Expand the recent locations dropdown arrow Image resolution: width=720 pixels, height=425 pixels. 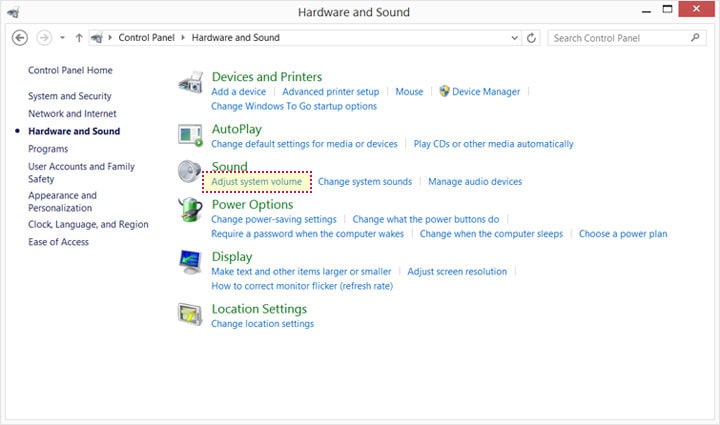tap(62, 38)
